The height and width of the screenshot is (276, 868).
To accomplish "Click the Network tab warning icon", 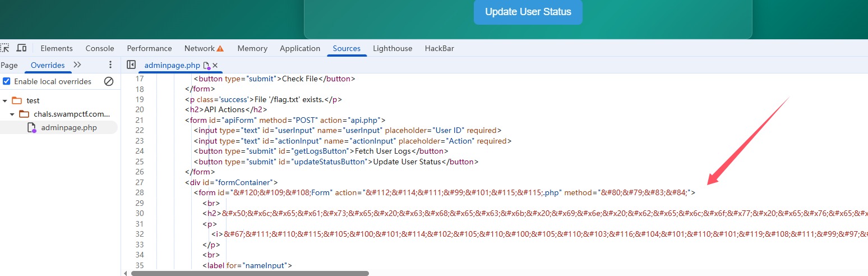I will pos(220,48).
